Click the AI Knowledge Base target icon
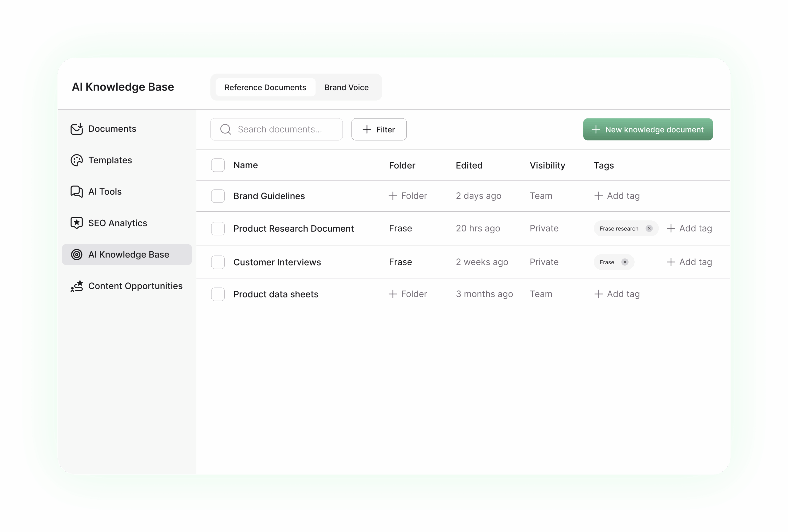Screen dimensions: 788x532 pos(77,254)
